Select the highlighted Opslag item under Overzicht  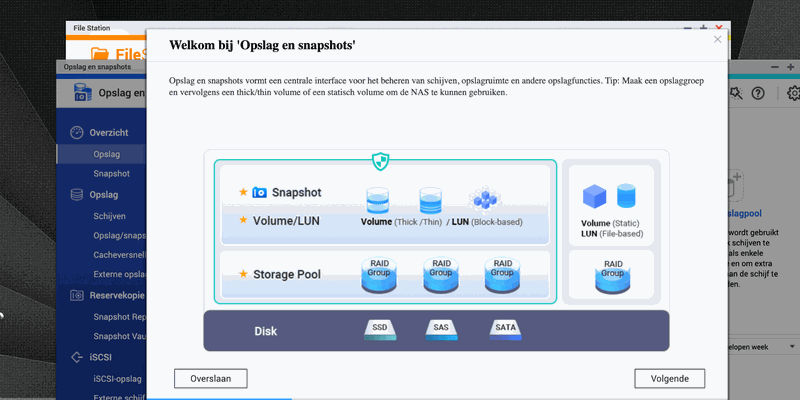click(107, 154)
